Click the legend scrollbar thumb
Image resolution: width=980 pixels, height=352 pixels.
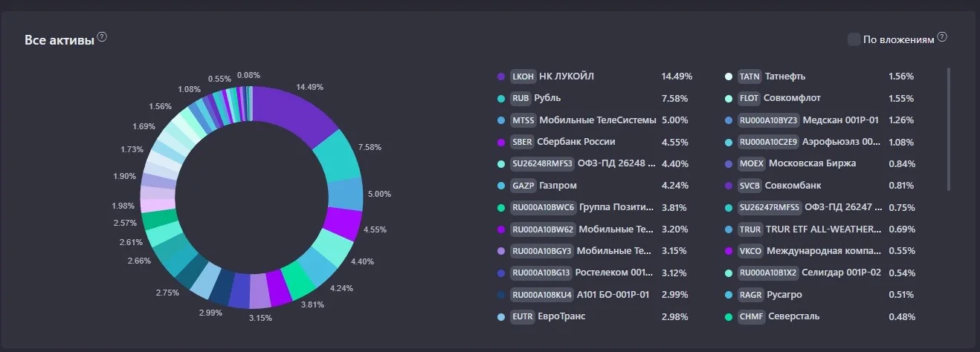[949, 130]
